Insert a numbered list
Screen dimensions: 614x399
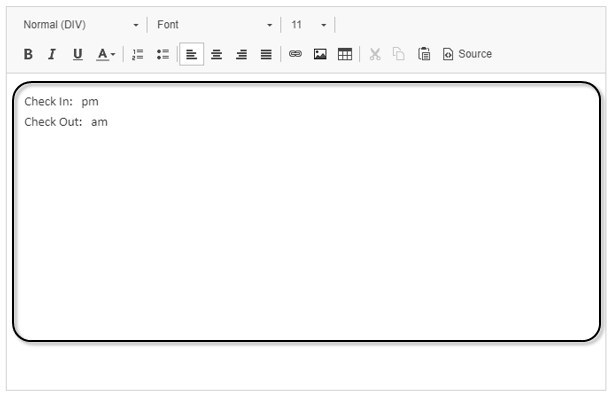tap(137, 54)
